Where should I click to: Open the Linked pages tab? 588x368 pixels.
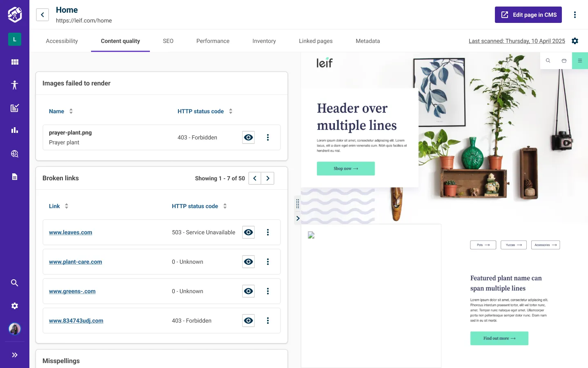pos(316,41)
